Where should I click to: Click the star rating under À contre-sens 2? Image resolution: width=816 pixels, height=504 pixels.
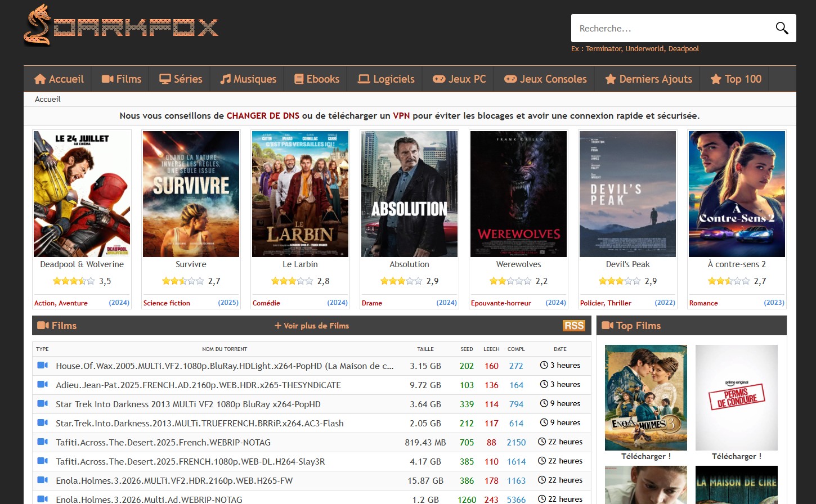pos(729,281)
